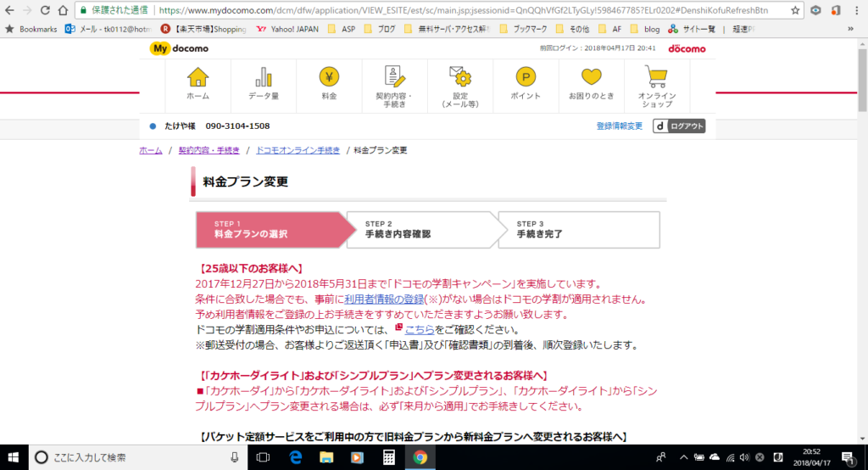The width and height of the screenshot is (868, 470).
Task: Open the notification center icon
Action: click(x=848, y=457)
